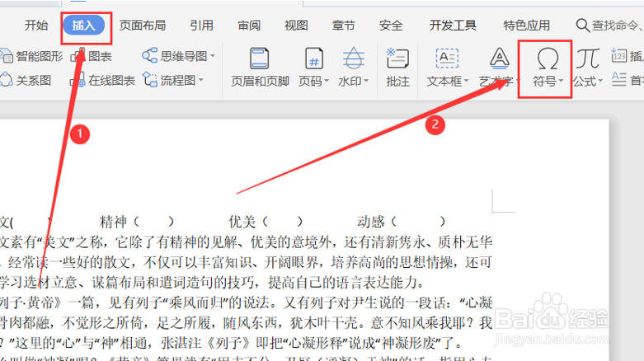Click the 查找命令 search box

tap(617, 26)
